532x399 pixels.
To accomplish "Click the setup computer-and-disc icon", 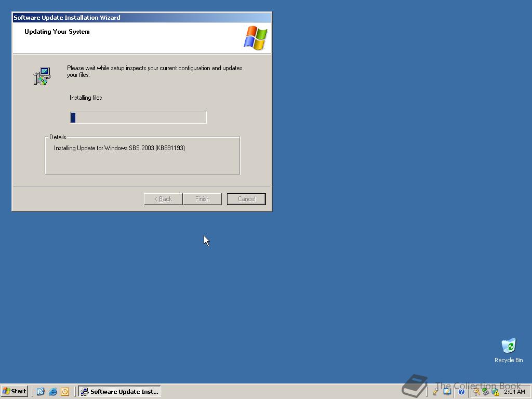I will (42, 76).
